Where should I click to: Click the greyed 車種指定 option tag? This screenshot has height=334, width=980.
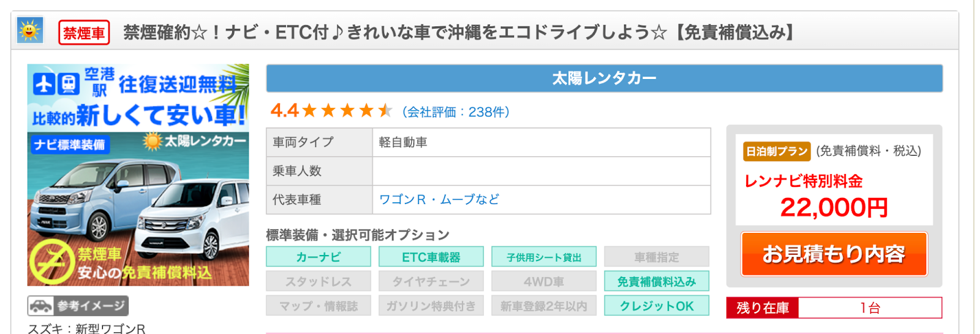coord(657,257)
